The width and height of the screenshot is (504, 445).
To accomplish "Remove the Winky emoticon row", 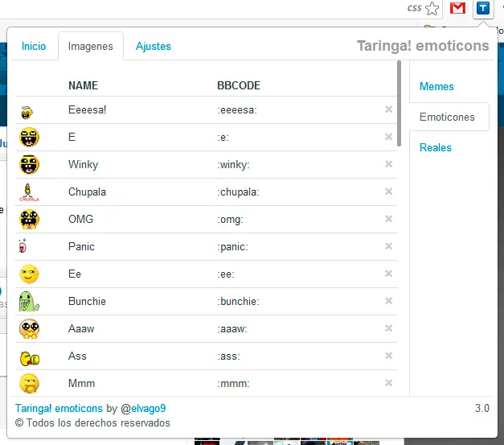I will click(388, 164).
